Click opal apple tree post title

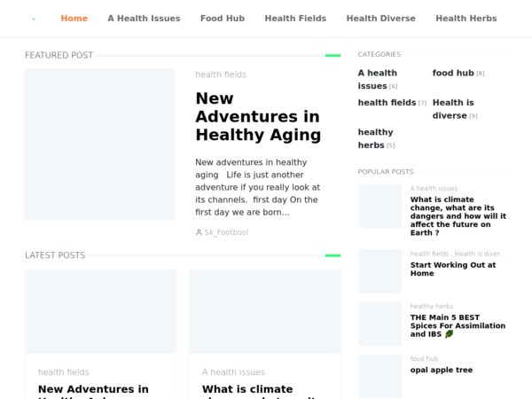click(442, 370)
